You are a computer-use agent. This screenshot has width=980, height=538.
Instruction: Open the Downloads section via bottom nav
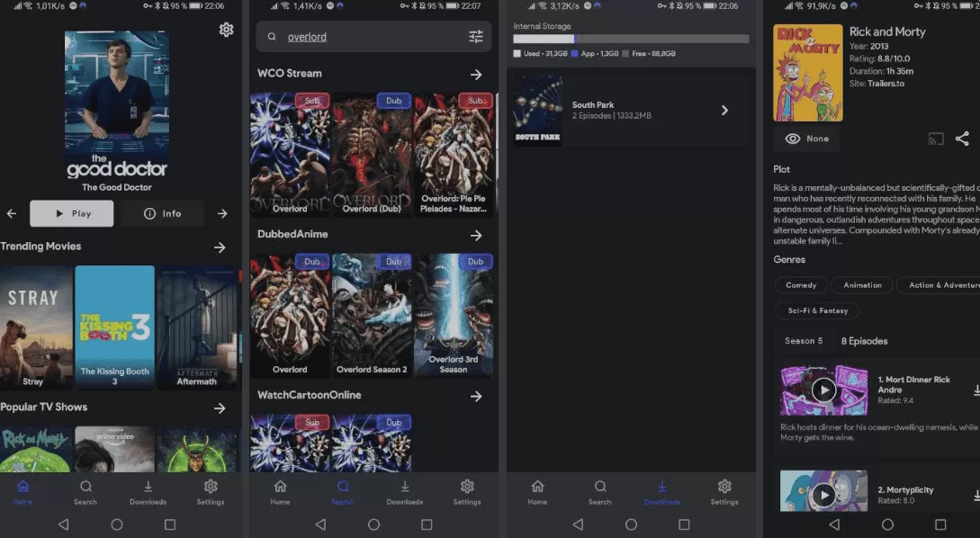click(662, 493)
